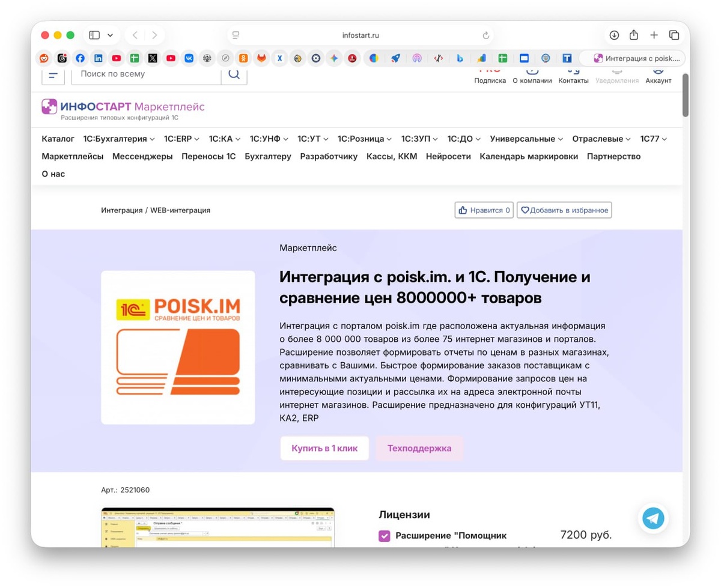
Task: Show the tab overview
Action: pos(674,35)
